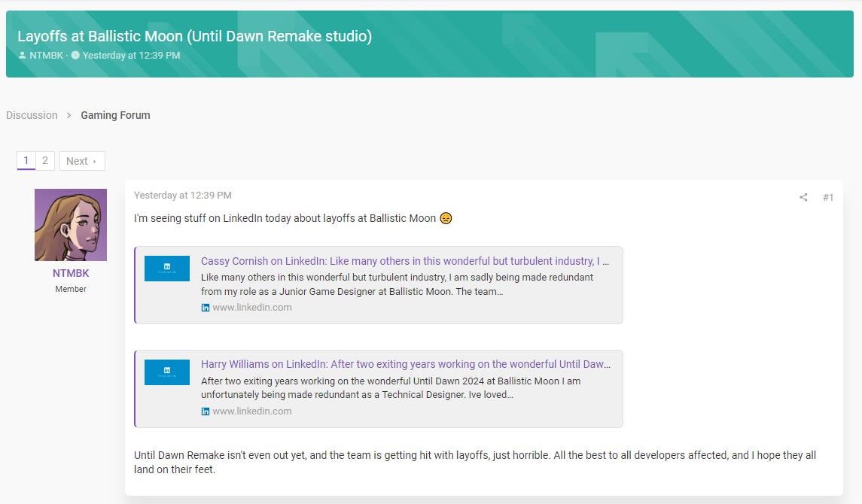Open the Cassy Cornish LinkedIn post link

point(405,261)
